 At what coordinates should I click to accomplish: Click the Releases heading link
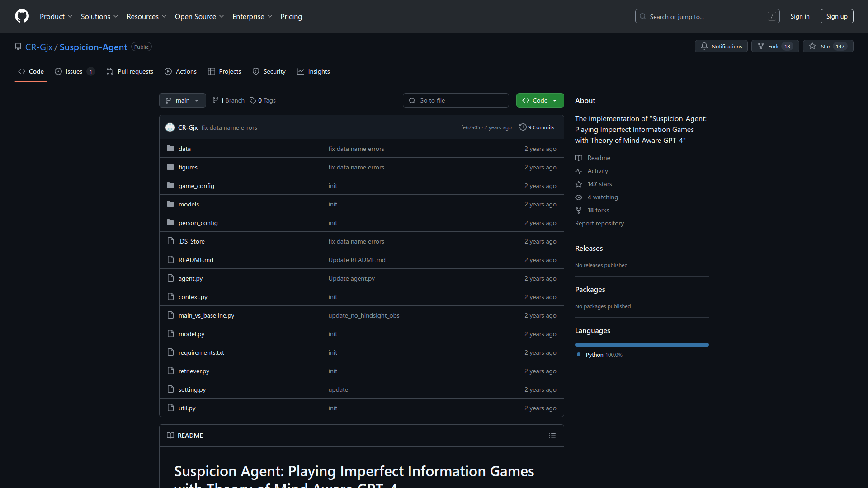pos(589,248)
